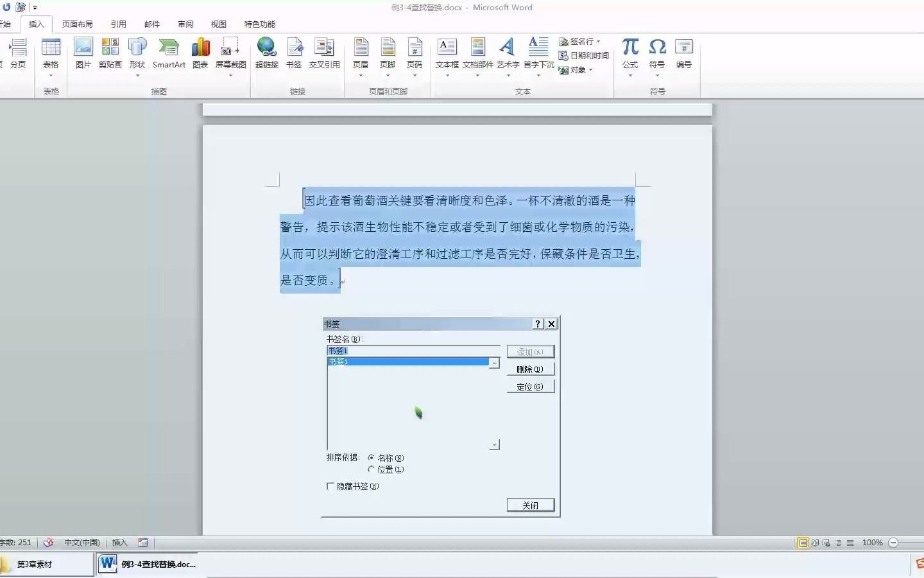Insert a page break with 分页
Viewport: 924px width, 578px height.
(x=17, y=53)
